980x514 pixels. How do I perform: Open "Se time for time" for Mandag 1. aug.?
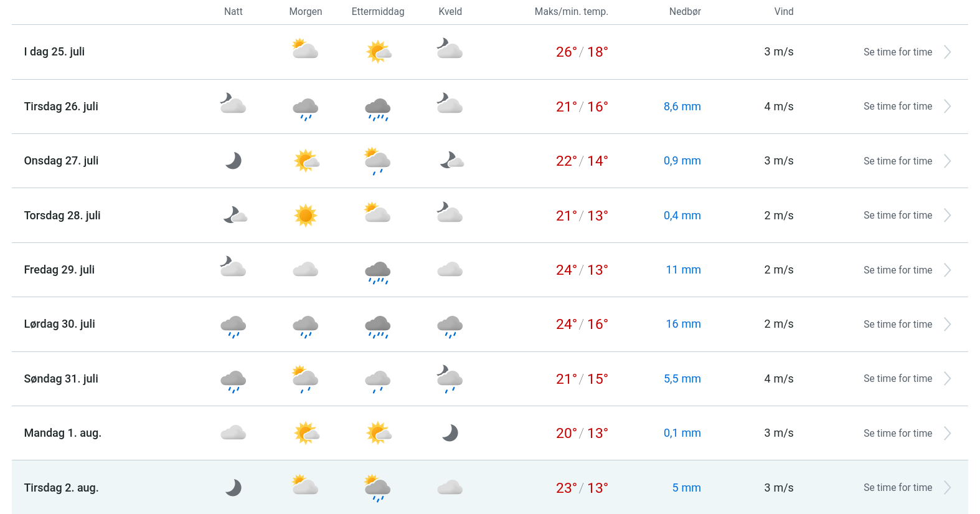coord(898,433)
